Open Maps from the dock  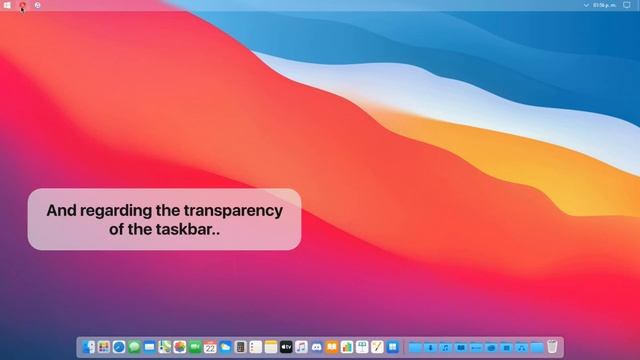tap(164, 347)
